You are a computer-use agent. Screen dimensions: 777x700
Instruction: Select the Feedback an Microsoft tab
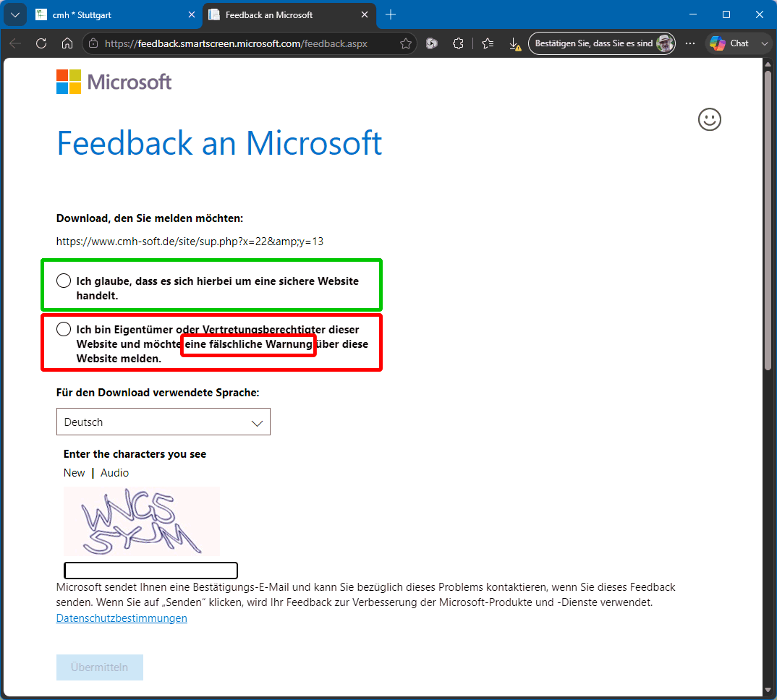(289, 15)
